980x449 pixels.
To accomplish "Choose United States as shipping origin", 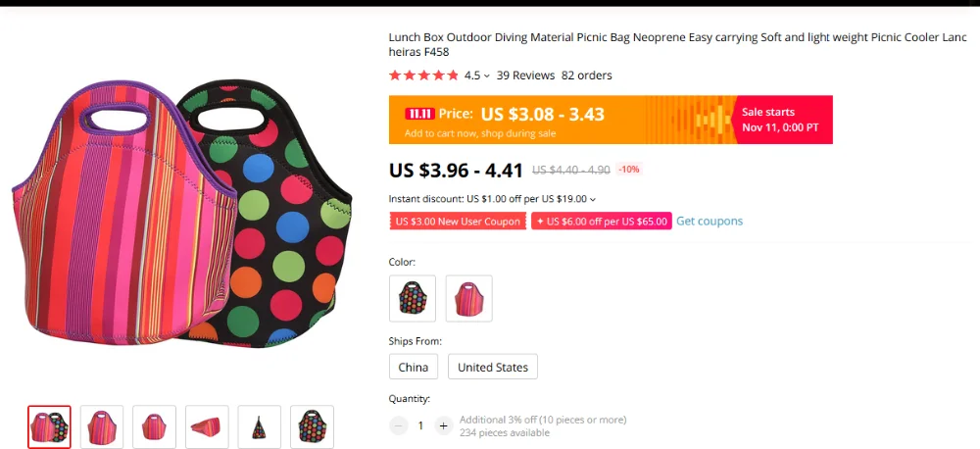I will click(x=493, y=367).
